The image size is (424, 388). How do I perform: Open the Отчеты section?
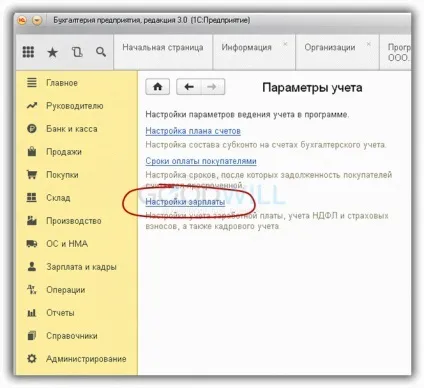60,313
